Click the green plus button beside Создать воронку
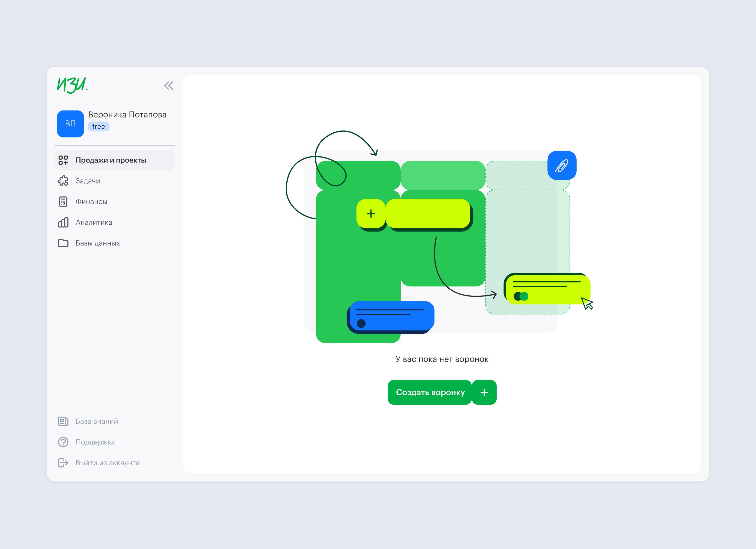 [484, 392]
